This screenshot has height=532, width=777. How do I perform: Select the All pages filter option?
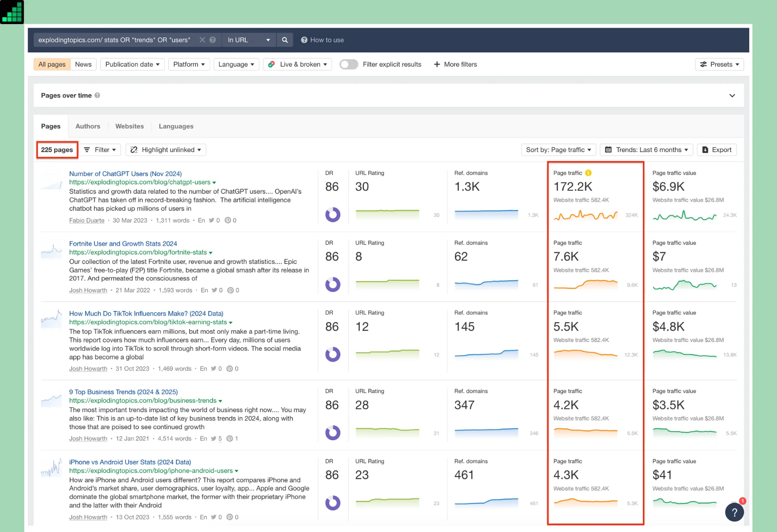tap(52, 65)
